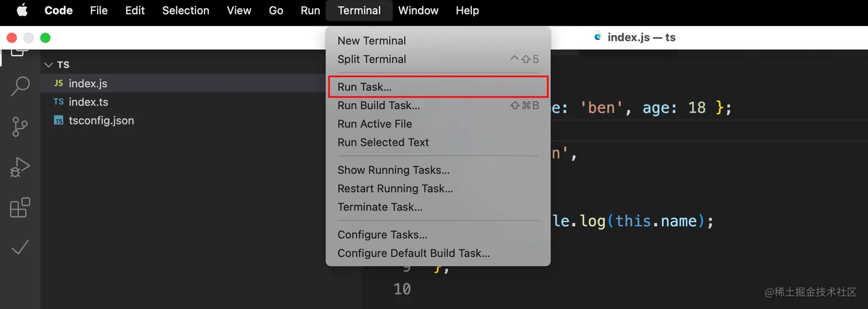Click the green maximize window button
This screenshot has height=309, width=868.
pos(45,38)
